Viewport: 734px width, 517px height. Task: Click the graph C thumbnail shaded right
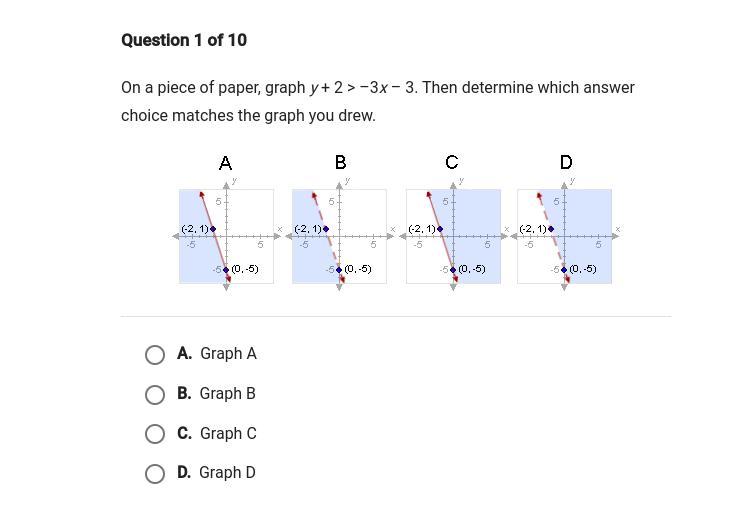[453, 236]
